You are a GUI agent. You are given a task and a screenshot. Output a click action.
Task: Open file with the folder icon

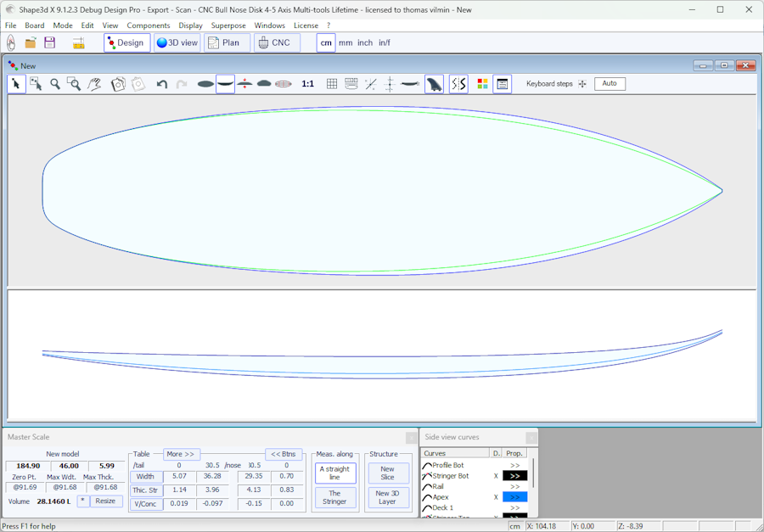click(x=31, y=42)
